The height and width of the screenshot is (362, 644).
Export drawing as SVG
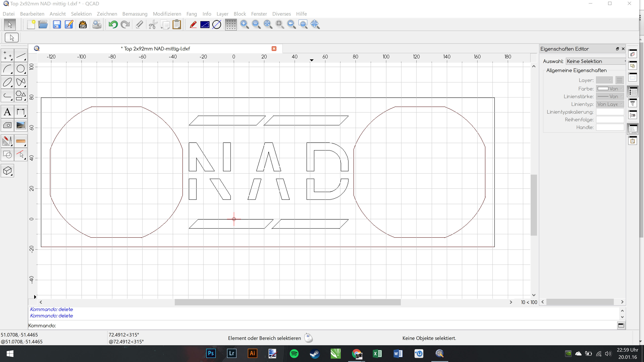tap(83, 24)
